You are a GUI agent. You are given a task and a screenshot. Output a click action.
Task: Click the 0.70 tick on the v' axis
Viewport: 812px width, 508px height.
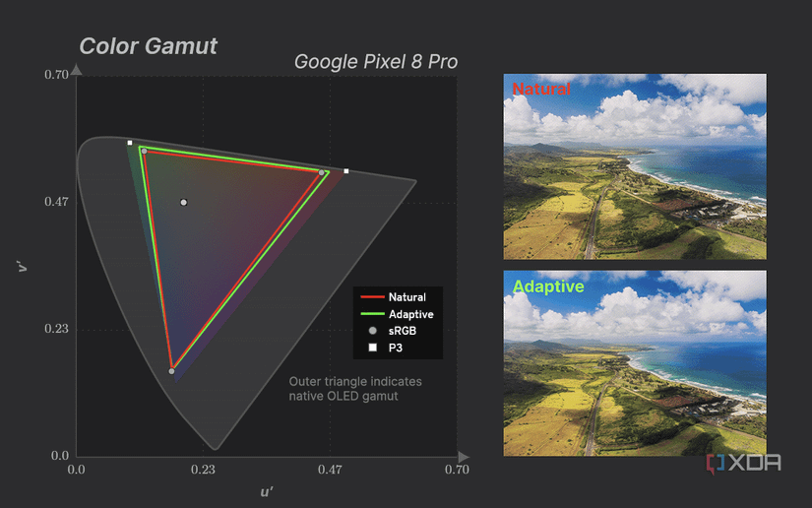(56, 75)
